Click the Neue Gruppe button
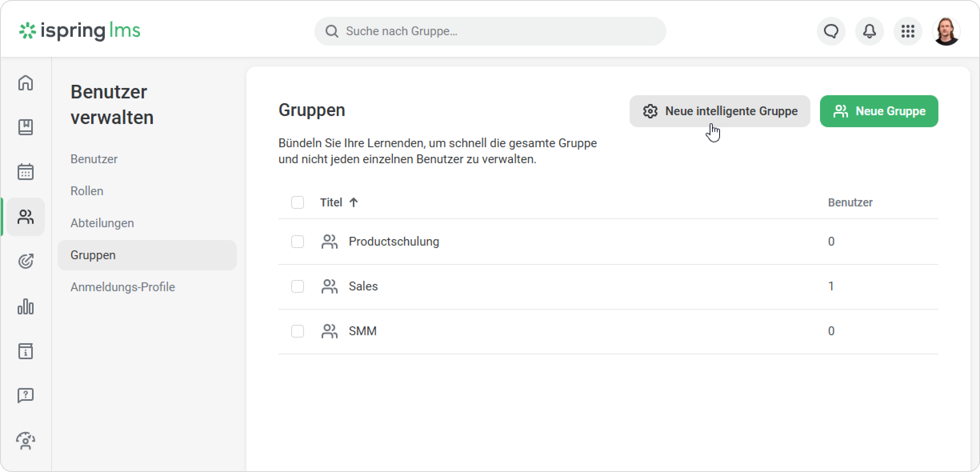The height and width of the screenshot is (472, 980). coord(879,111)
